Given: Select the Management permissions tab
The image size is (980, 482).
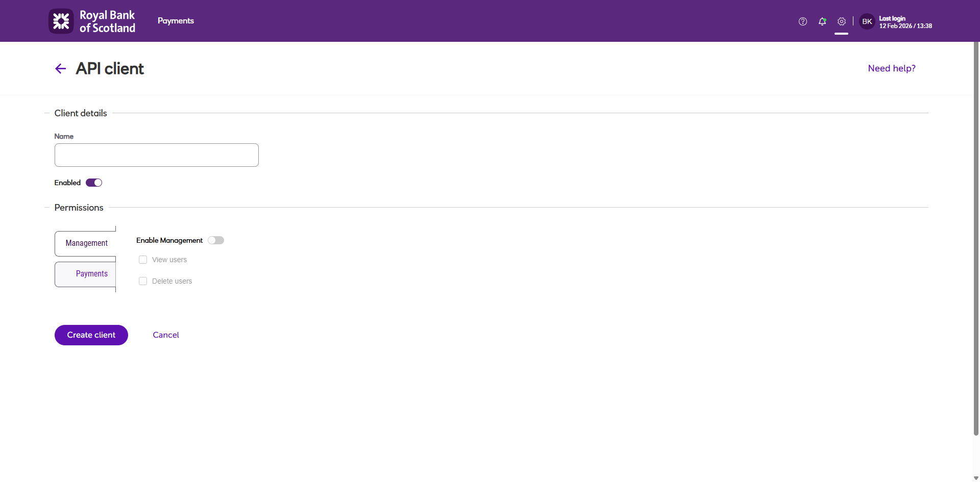Looking at the screenshot, I should 86,243.
